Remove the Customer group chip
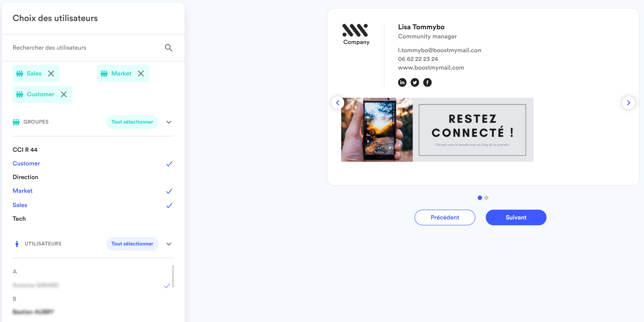This screenshot has width=644, height=322. click(x=64, y=94)
